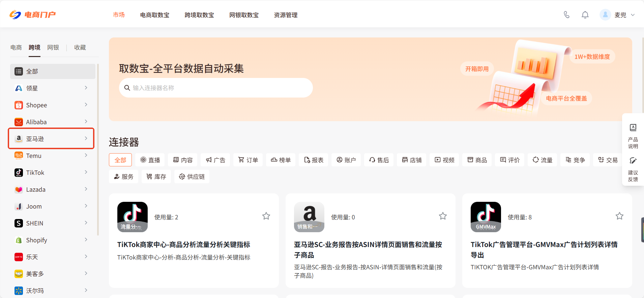Filter connectors by 供应链 tag

point(192,177)
